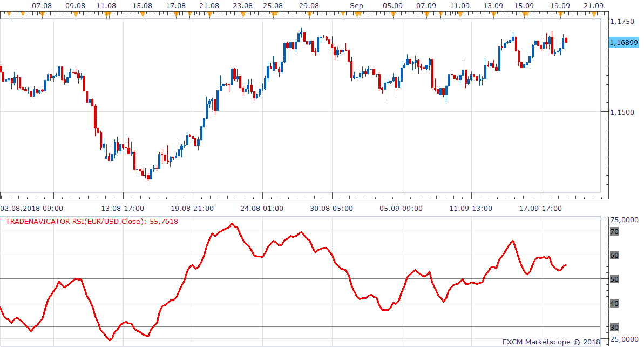Click the 11.09 13:00 time label
This screenshot has height=347, width=644.
coord(471,209)
